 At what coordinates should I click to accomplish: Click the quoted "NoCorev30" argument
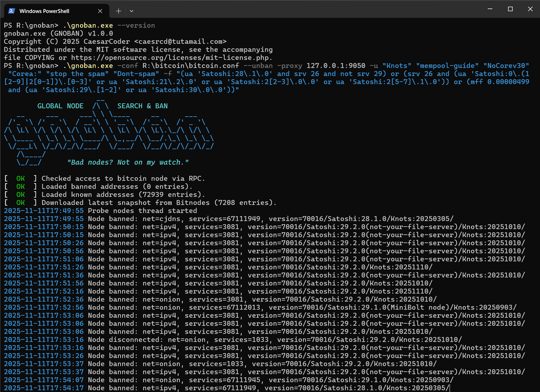pos(506,66)
